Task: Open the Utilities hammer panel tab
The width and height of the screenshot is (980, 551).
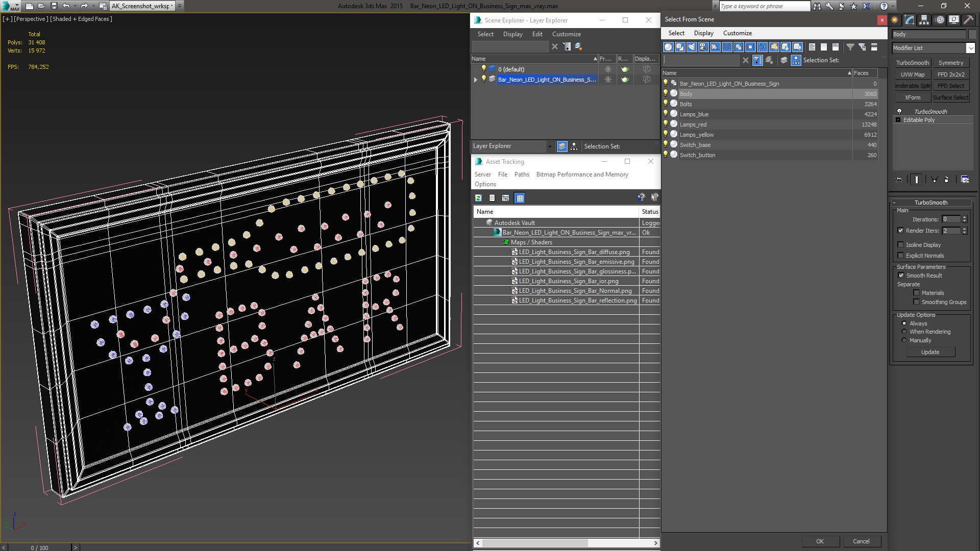Action: [x=968, y=20]
